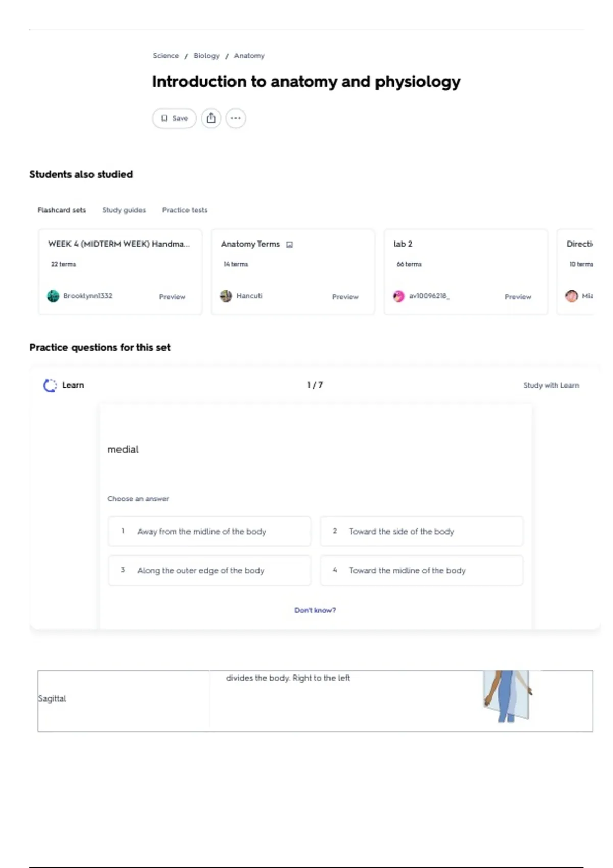Screen dimensions: 613x868
Task: Click Preview on the lab 2 card
Action: coord(518,297)
